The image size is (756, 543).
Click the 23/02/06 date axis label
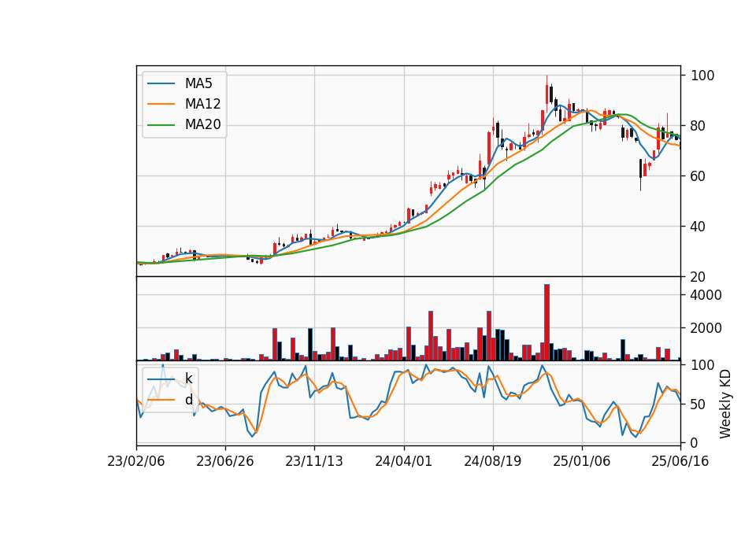(x=136, y=461)
